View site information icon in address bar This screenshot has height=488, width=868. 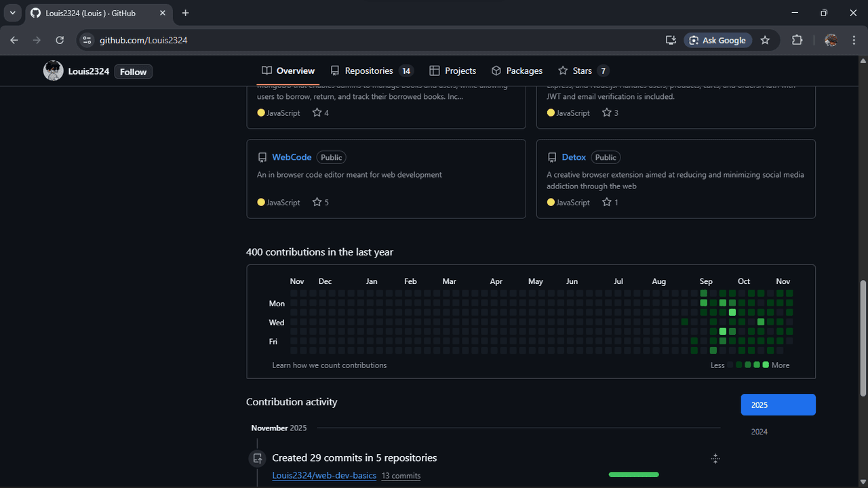tap(86, 41)
